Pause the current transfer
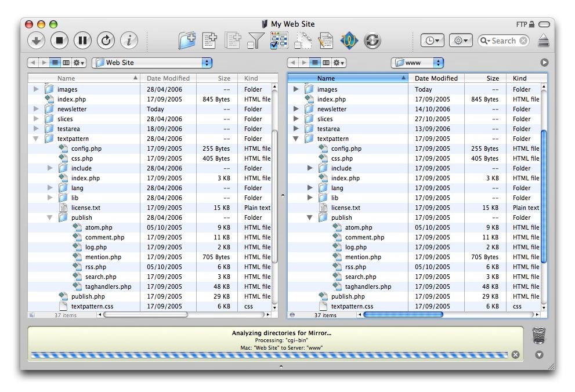Image resolution: width=575 pixels, height=392 pixels. coord(82,40)
